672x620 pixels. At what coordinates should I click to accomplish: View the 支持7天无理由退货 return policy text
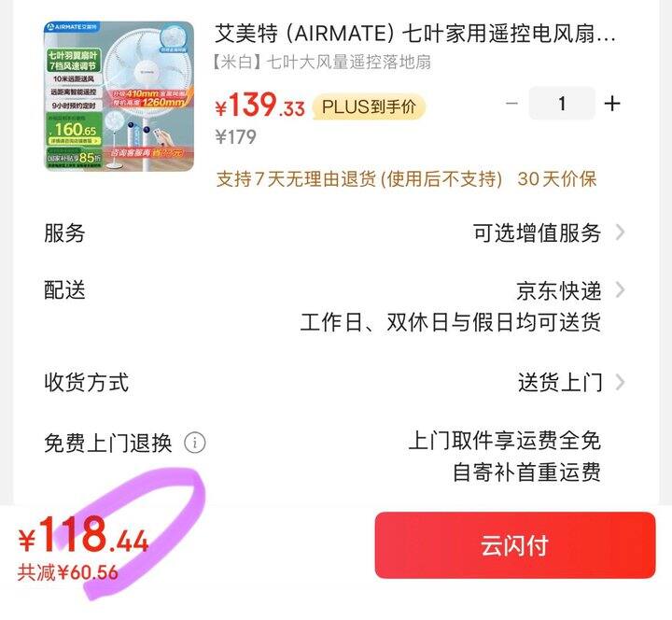click(359, 178)
